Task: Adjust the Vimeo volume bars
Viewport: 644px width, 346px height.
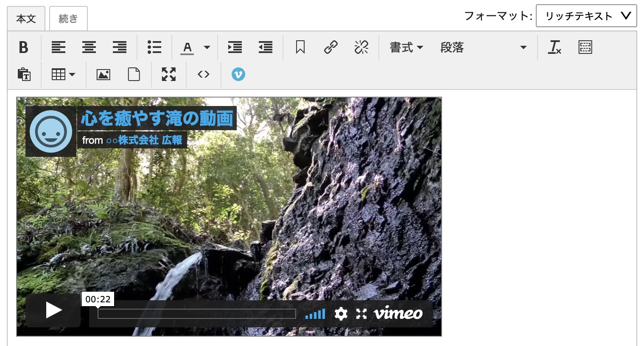Action: point(315,314)
